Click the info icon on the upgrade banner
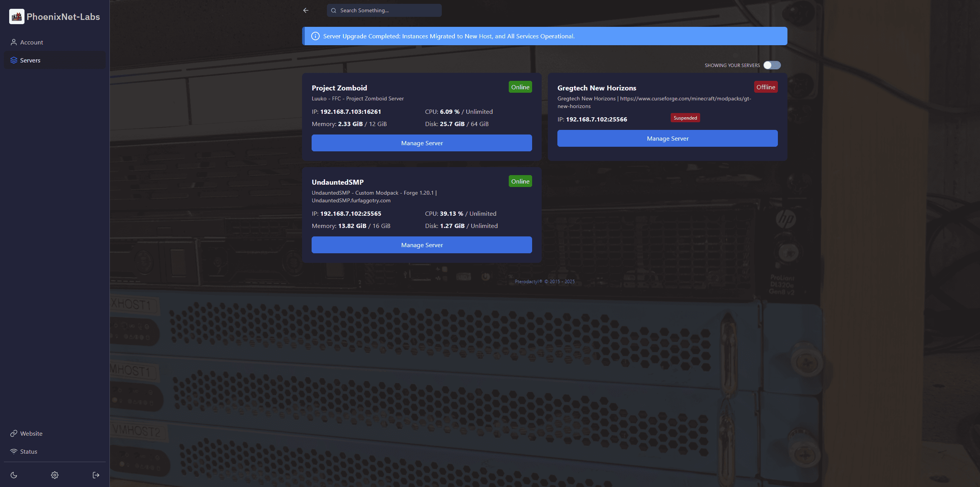Screen dimensions: 980x487 [315, 36]
